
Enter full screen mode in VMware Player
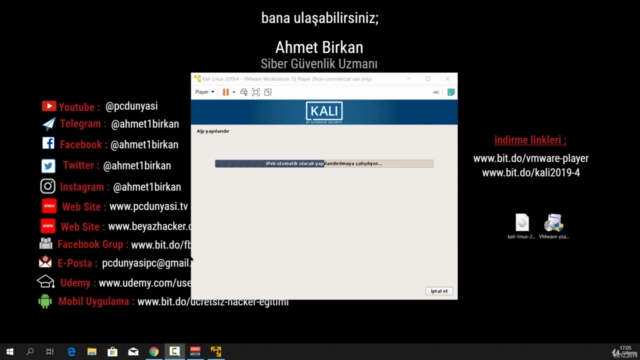click(256, 92)
